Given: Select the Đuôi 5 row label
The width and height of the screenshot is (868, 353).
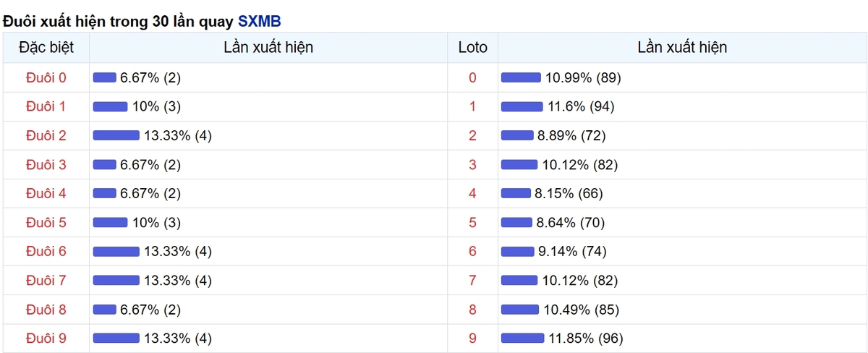Looking at the screenshot, I should pyautogui.click(x=46, y=222).
